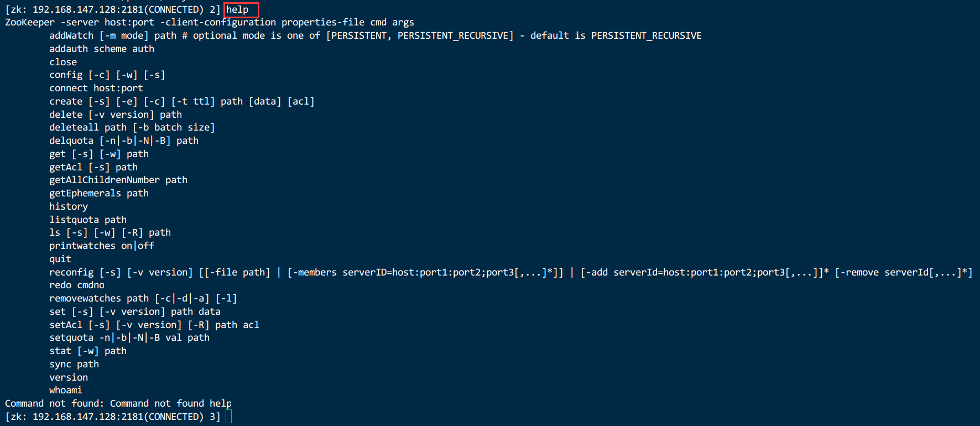This screenshot has height=426, width=980.
Task: Click the reconfig command usage line
Action: point(511,272)
